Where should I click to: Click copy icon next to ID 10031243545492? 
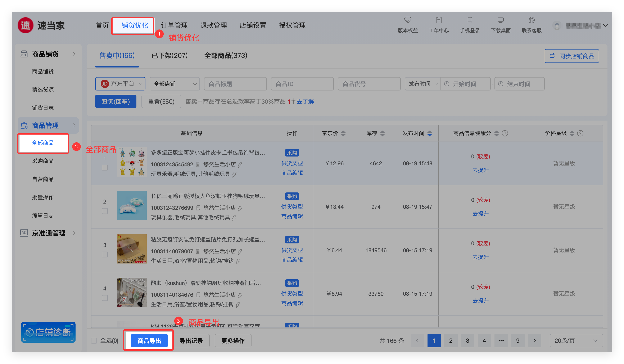click(x=198, y=164)
